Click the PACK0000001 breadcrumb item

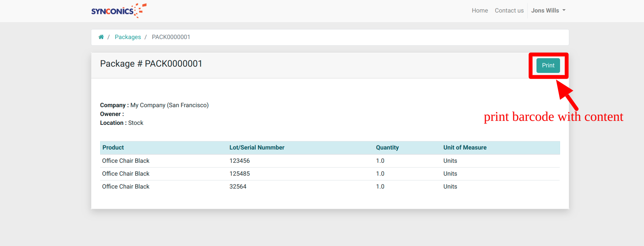click(x=171, y=37)
